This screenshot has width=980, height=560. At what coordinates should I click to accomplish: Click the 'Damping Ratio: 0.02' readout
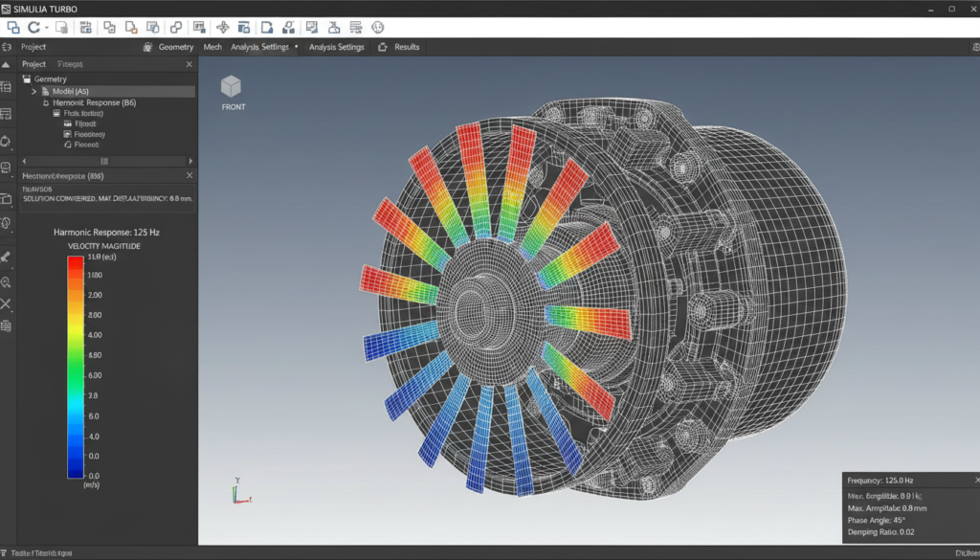pyautogui.click(x=880, y=532)
